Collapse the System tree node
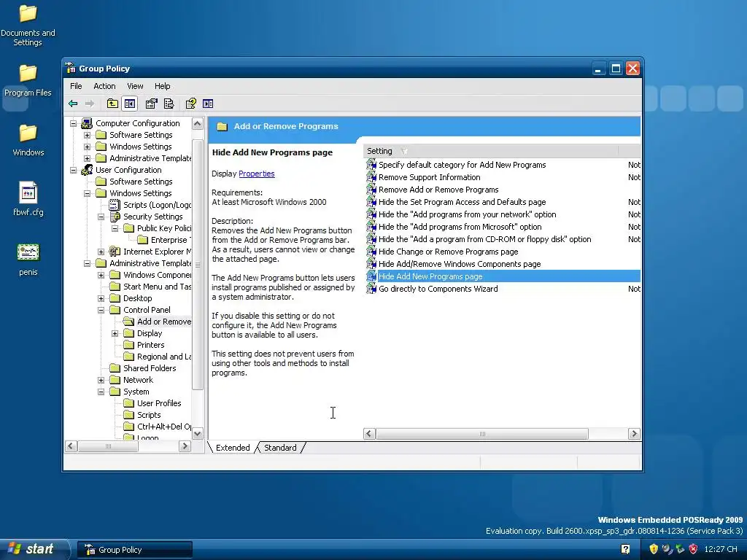The image size is (747, 560). (x=101, y=392)
